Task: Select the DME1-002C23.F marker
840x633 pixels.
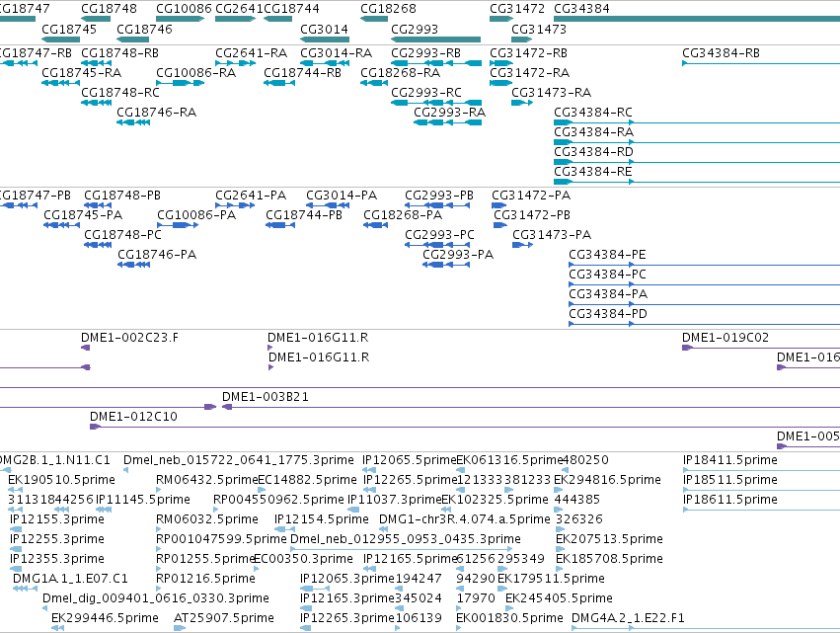Action: 86,348
